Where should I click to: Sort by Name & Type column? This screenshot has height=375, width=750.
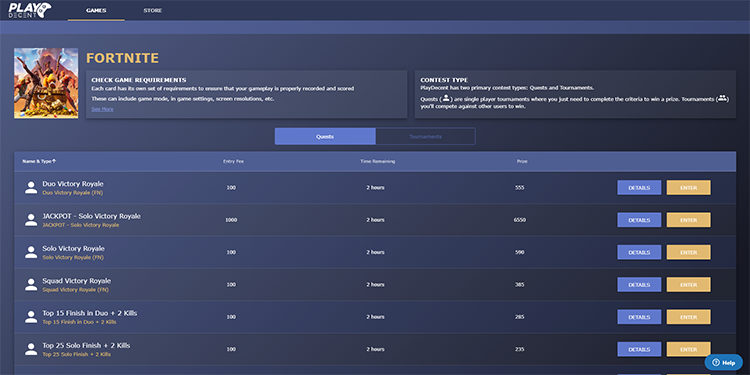(39, 161)
